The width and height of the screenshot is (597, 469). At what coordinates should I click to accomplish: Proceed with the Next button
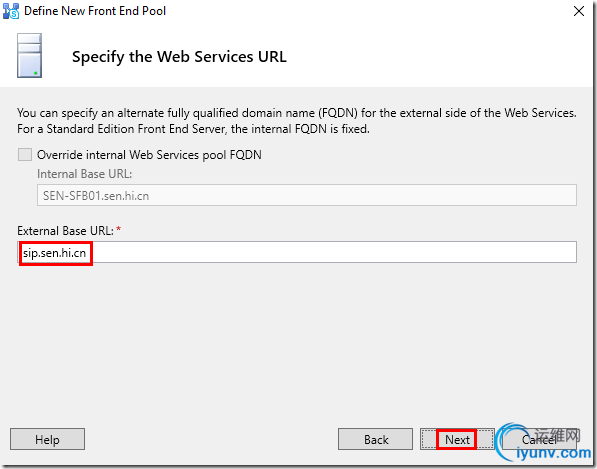click(x=457, y=439)
